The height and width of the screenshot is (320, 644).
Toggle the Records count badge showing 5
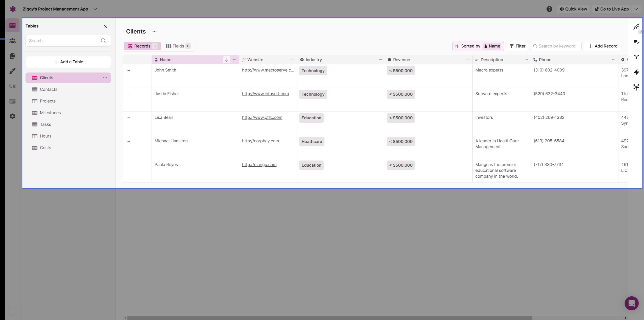coord(155,46)
